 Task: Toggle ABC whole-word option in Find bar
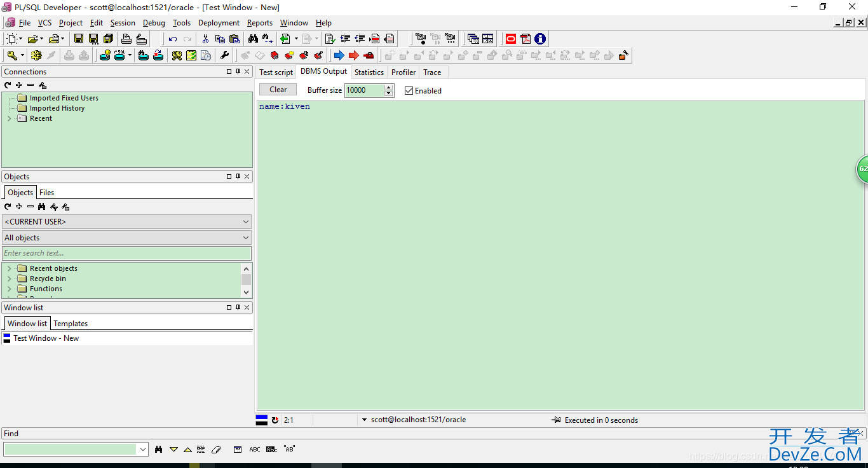255,450
